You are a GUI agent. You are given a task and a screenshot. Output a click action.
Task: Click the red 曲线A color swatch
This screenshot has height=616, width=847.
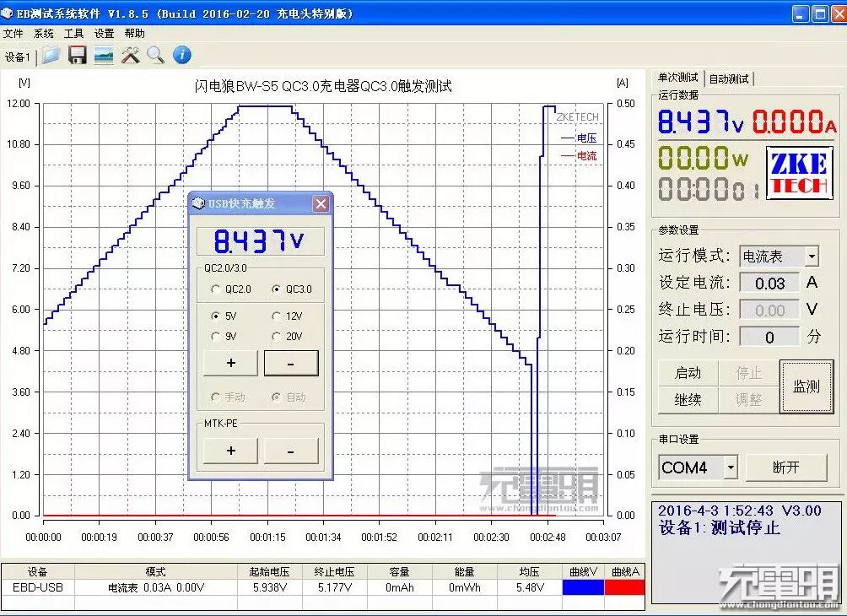(625, 587)
